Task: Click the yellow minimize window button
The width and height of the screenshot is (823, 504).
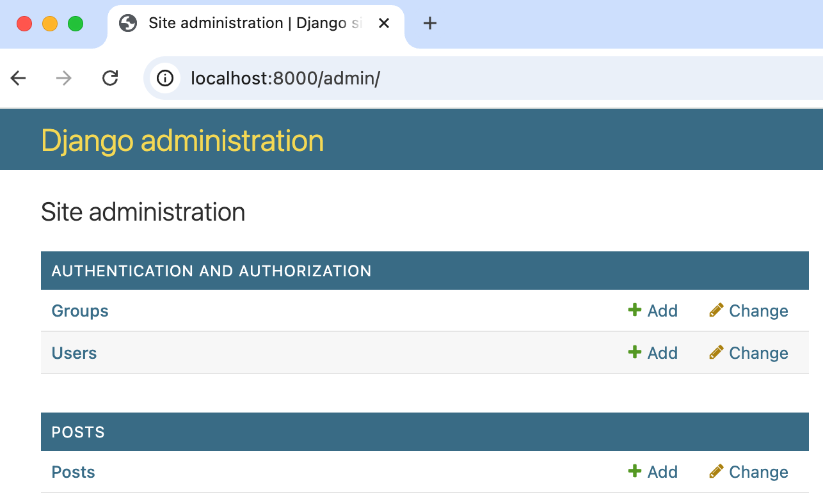Action: pyautogui.click(x=50, y=24)
